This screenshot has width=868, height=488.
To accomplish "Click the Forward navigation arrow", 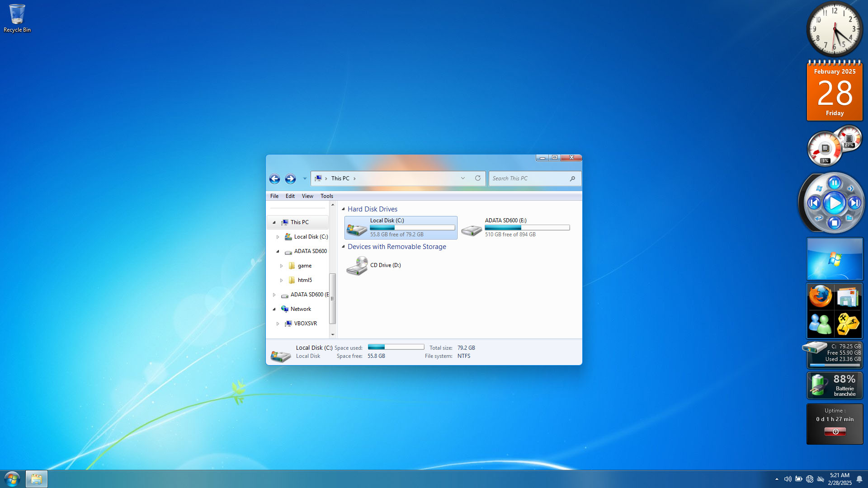I will 290,178.
